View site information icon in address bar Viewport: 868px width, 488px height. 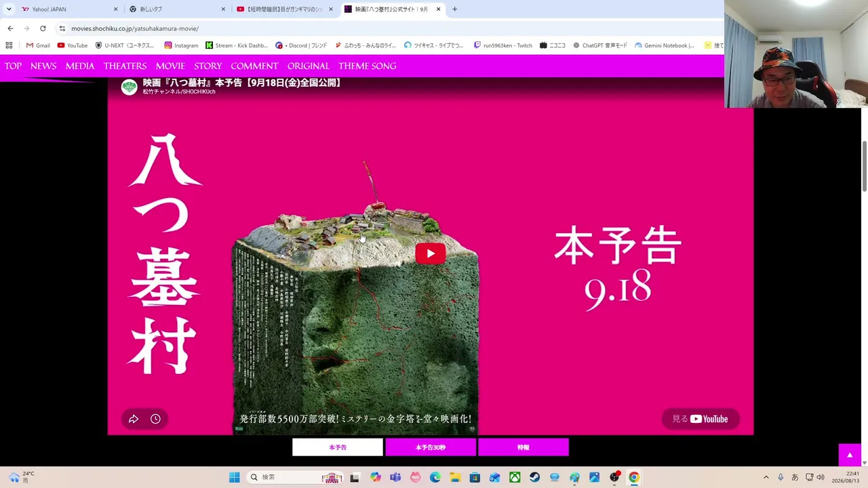point(62,28)
